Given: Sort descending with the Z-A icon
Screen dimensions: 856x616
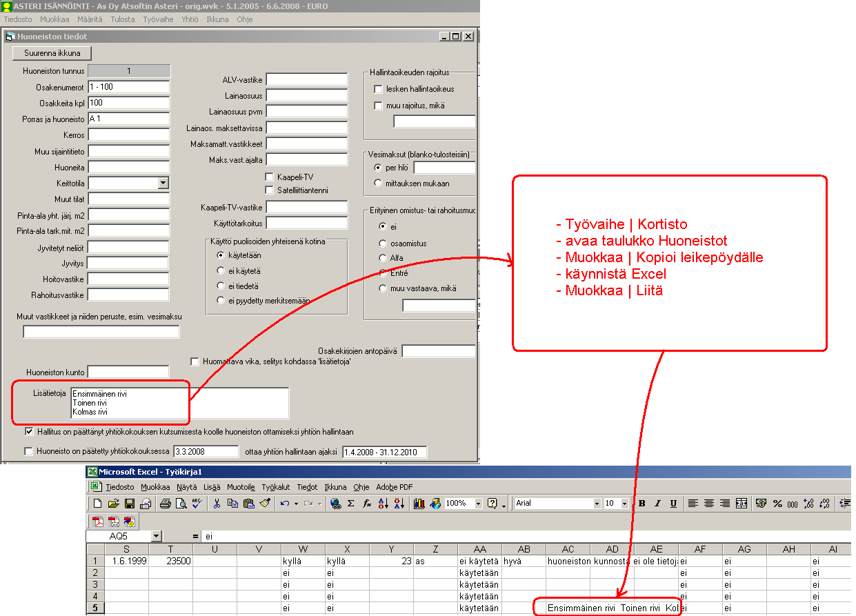Looking at the screenshot, I should coord(399,504).
